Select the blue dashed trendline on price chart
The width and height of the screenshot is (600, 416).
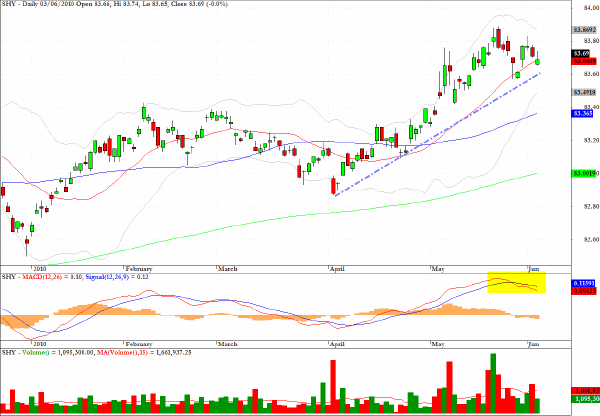437,134
